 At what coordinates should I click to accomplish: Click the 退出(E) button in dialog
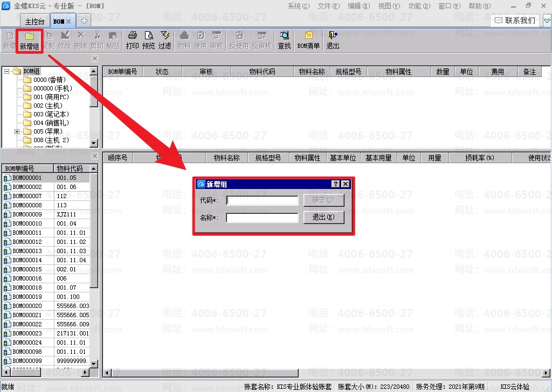(323, 218)
